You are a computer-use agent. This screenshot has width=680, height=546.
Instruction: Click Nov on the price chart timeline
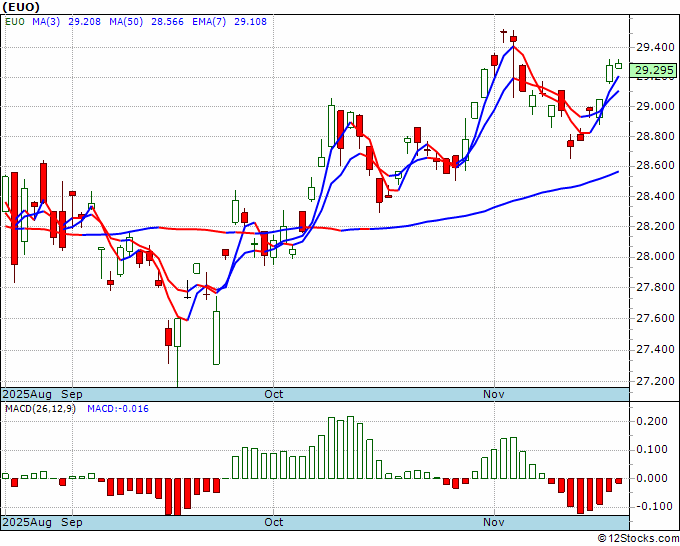click(x=494, y=394)
